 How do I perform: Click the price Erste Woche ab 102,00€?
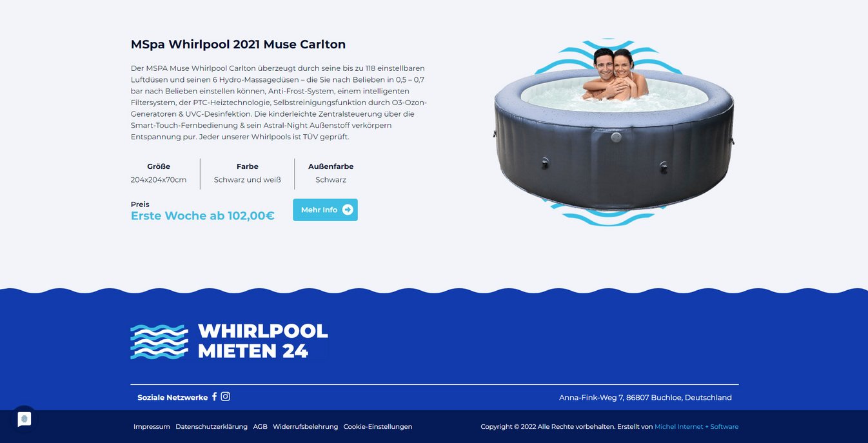202,216
